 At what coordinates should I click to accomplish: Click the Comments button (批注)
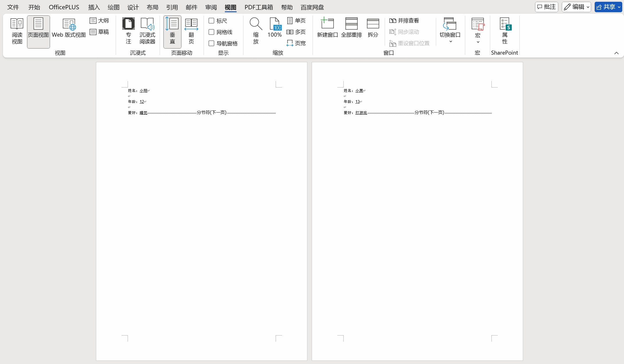point(546,7)
